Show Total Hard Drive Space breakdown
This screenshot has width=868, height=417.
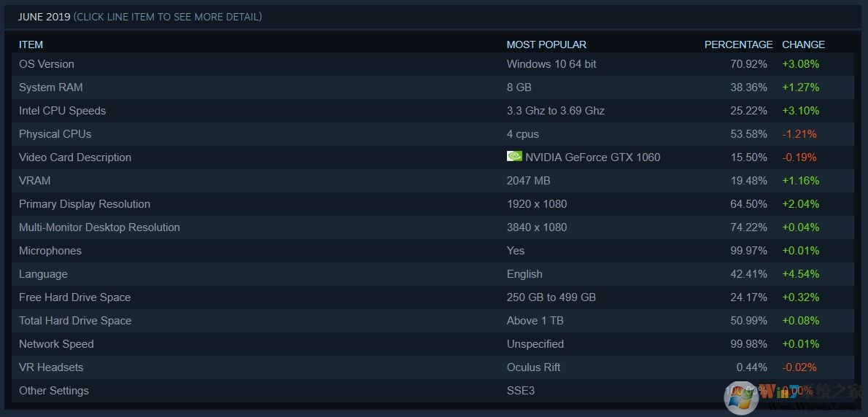pos(75,321)
